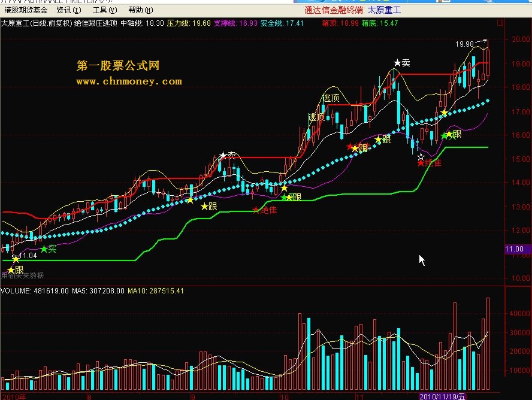Viewport: 532px width, 400px height.
Task: Click the upper 逃顶 label near 17.50
Action: (331, 98)
